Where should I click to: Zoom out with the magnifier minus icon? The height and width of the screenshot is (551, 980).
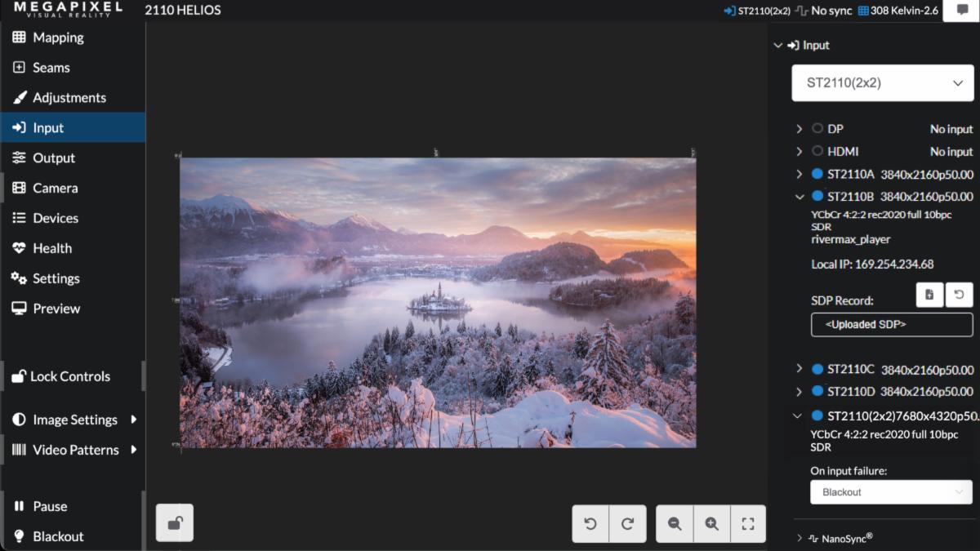675,524
